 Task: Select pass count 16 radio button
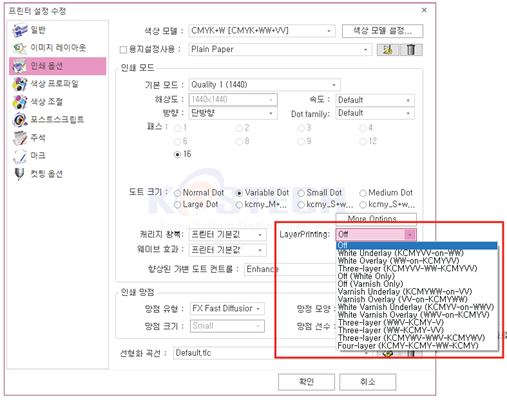[x=177, y=155]
